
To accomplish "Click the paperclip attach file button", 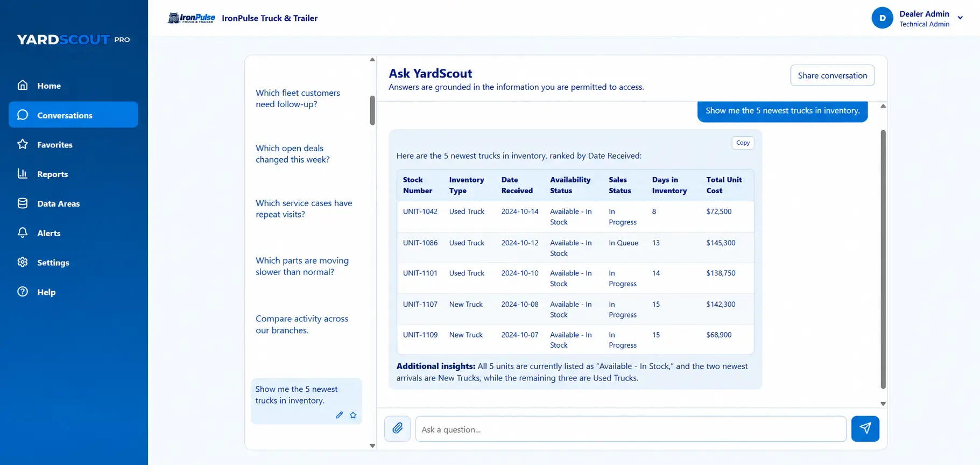I will pyautogui.click(x=398, y=428).
